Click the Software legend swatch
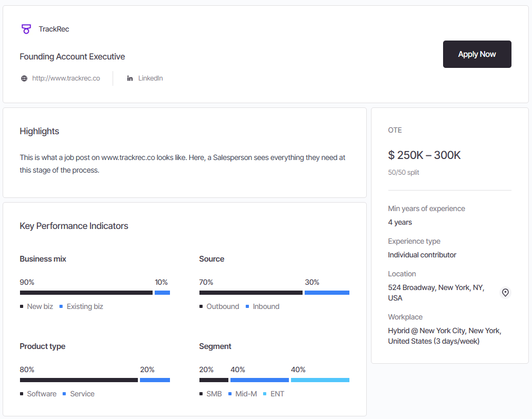Viewport: 532px width, 419px height. pos(22,394)
